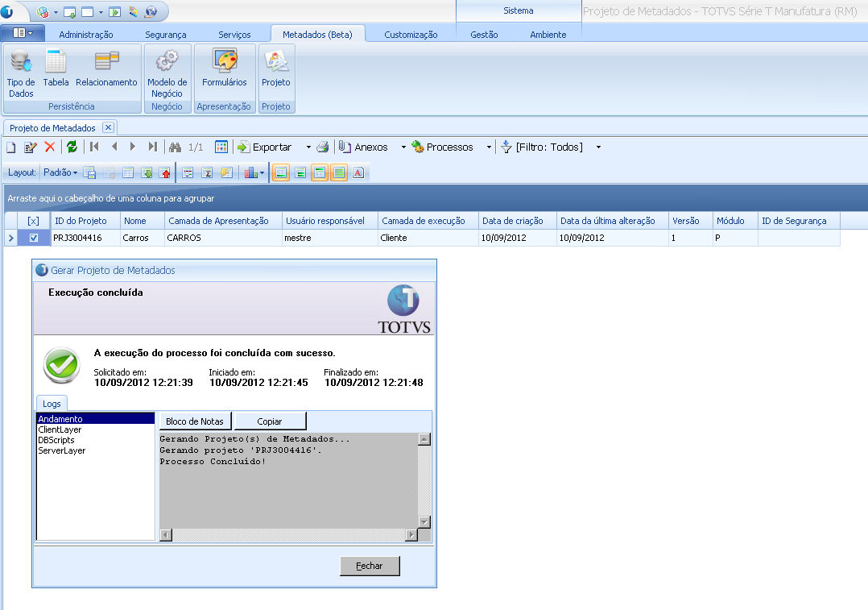Click the Copiar button
868x610 pixels.
pos(270,421)
